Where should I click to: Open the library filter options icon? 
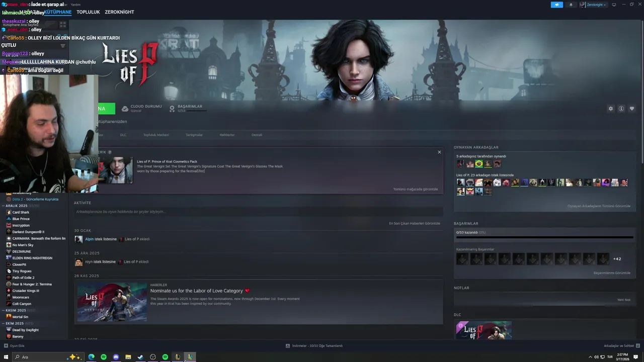(x=63, y=46)
